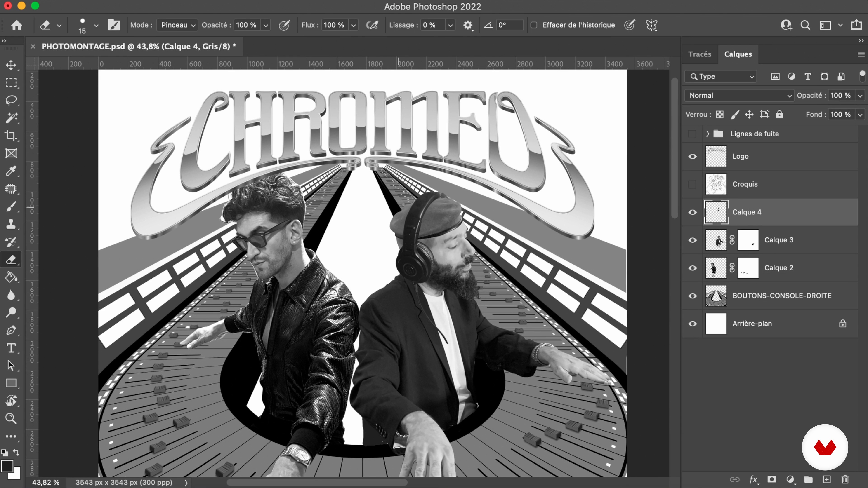Image resolution: width=868 pixels, height=488 pixels.
Task: Open the Mode Pinceau dropdown
Action: (178, 25)
